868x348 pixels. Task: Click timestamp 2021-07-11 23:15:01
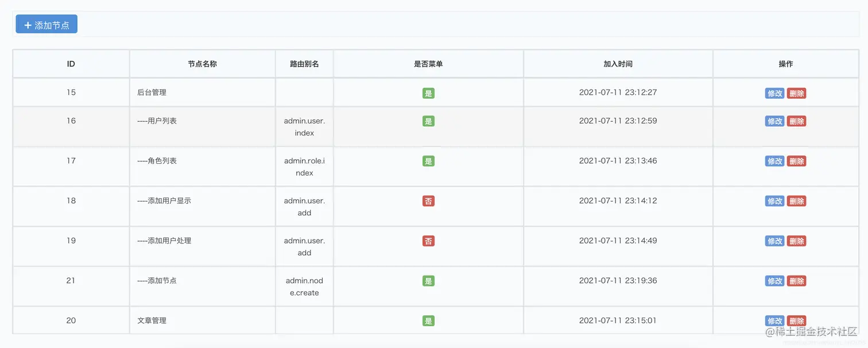pyautogui.click(x=618, y=320)
